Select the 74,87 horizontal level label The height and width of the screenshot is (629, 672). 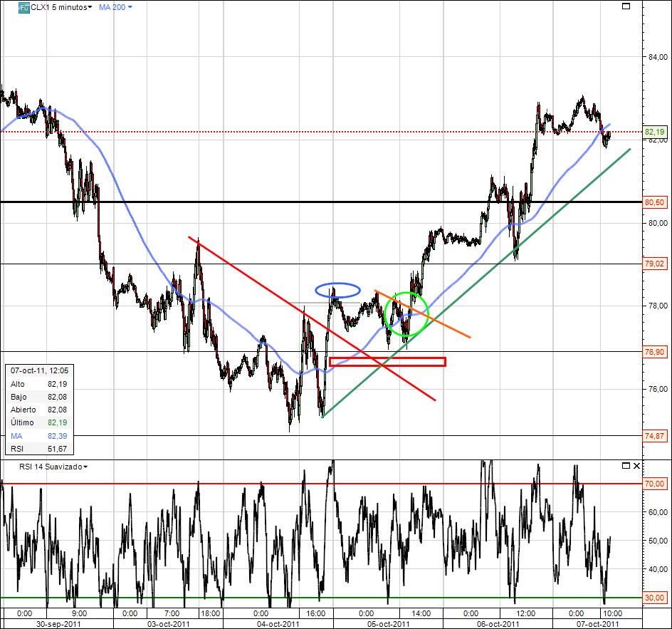pos(654,436)
